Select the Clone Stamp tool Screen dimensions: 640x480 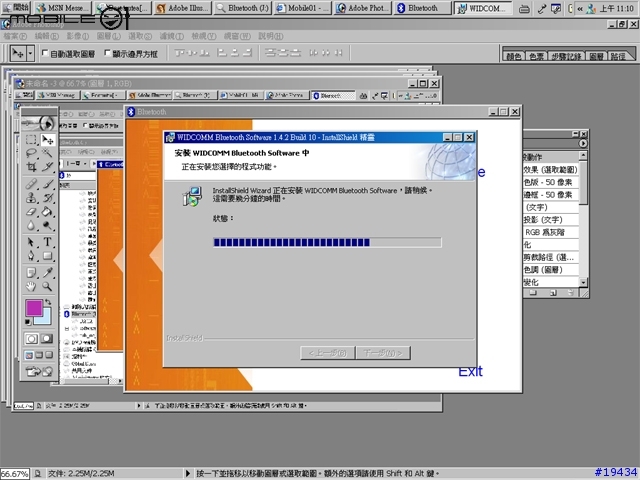[31, 198]
